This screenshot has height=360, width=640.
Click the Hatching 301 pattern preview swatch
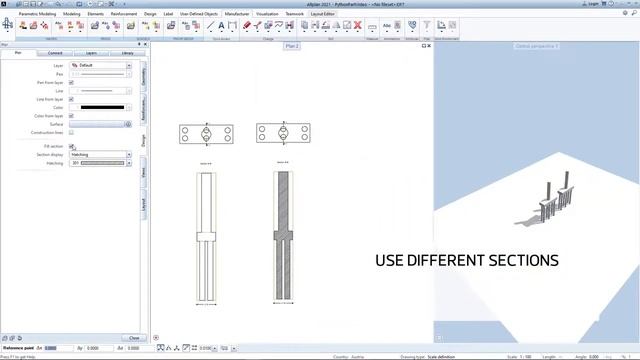coord(102,163)
